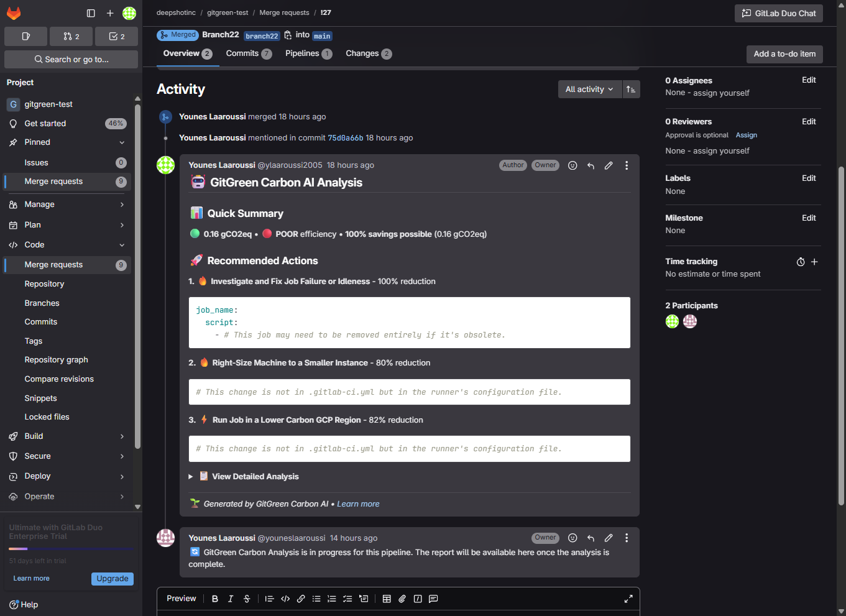Viewport: 846px width, 616px height.
Task: Click the Preview button in editor
Action: click(182, 599)
